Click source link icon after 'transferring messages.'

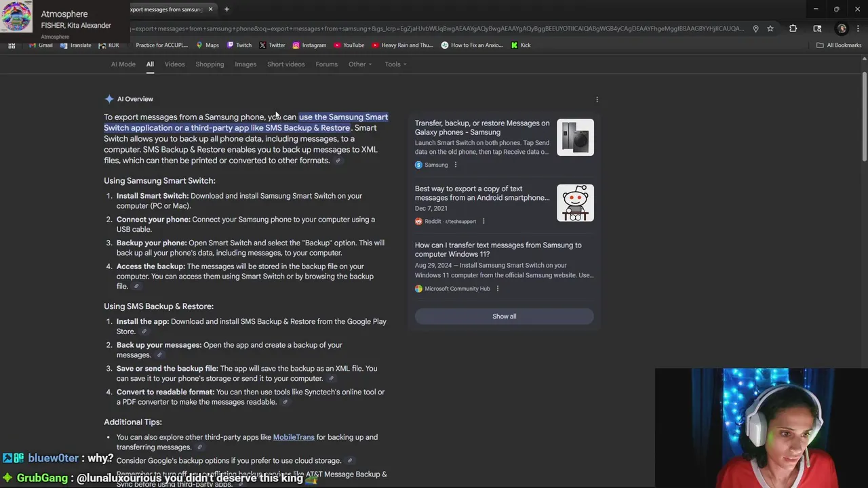tap(199, 447)
